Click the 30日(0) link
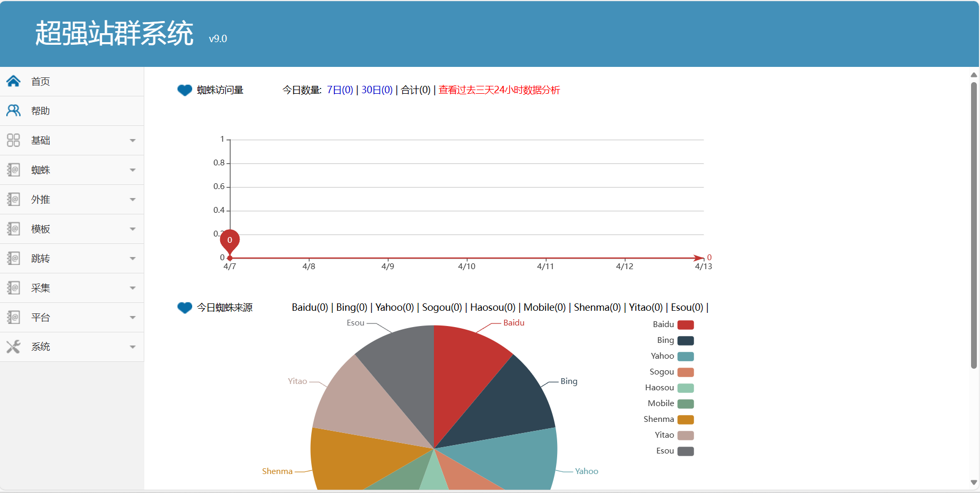This screenshot has width=980, height=493. coord(377,90)
